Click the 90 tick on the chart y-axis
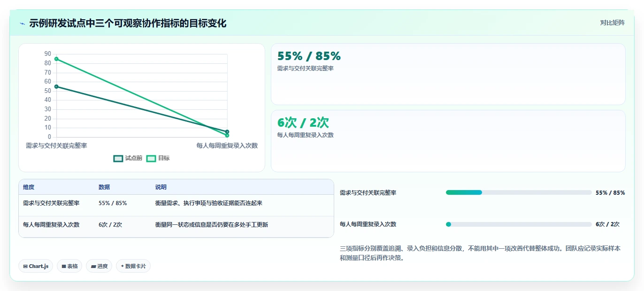Image resolution: width=644 pixels, height=291 pixels. pyautogui.click(x=48, y=54)
